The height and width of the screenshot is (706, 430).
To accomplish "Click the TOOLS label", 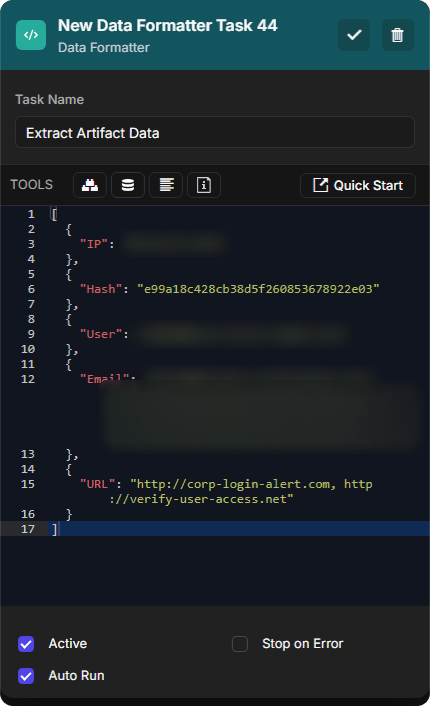I will point(32,185).
